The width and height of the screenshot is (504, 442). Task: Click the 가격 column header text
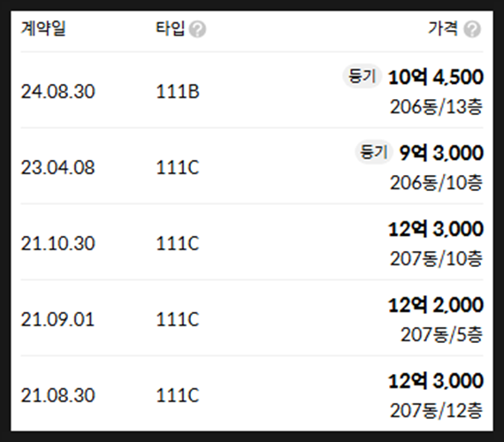point(443,28)
